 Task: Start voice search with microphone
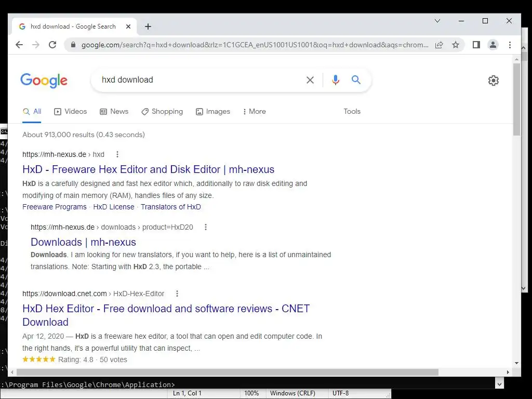point(336,80)
